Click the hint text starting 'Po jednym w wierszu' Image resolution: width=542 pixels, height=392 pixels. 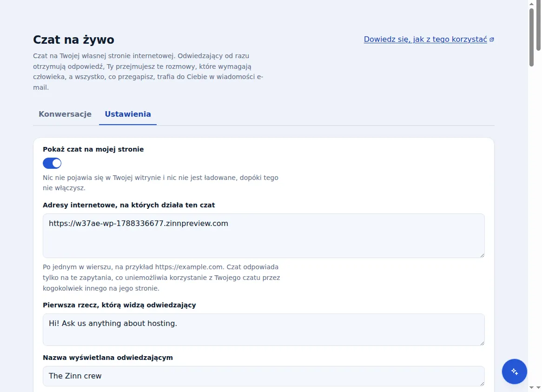pyautogui.click(x=161, y=278)
